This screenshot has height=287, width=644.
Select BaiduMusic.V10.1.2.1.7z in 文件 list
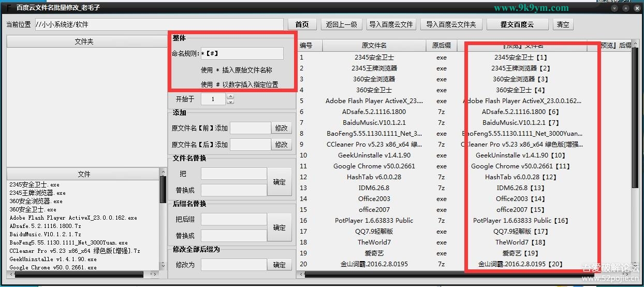tap(45, 234)
